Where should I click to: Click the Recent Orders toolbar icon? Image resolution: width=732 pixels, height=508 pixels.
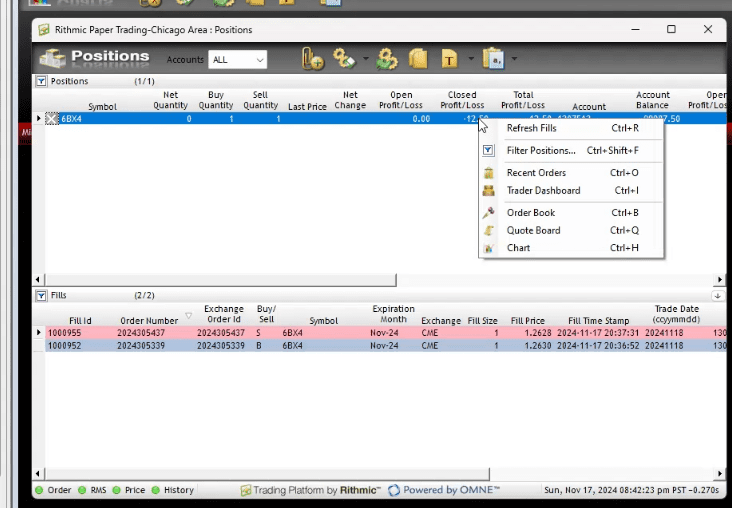coord(313,60)
